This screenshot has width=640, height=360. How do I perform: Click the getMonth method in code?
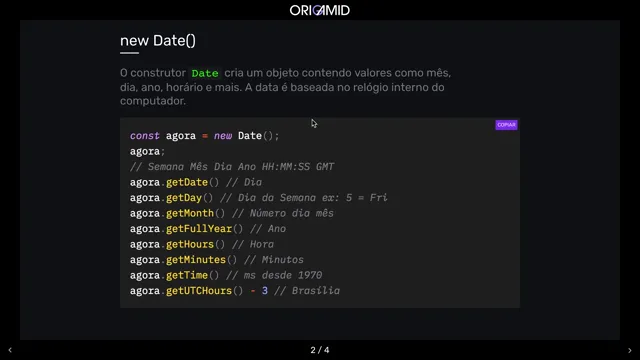pos(190,213)
